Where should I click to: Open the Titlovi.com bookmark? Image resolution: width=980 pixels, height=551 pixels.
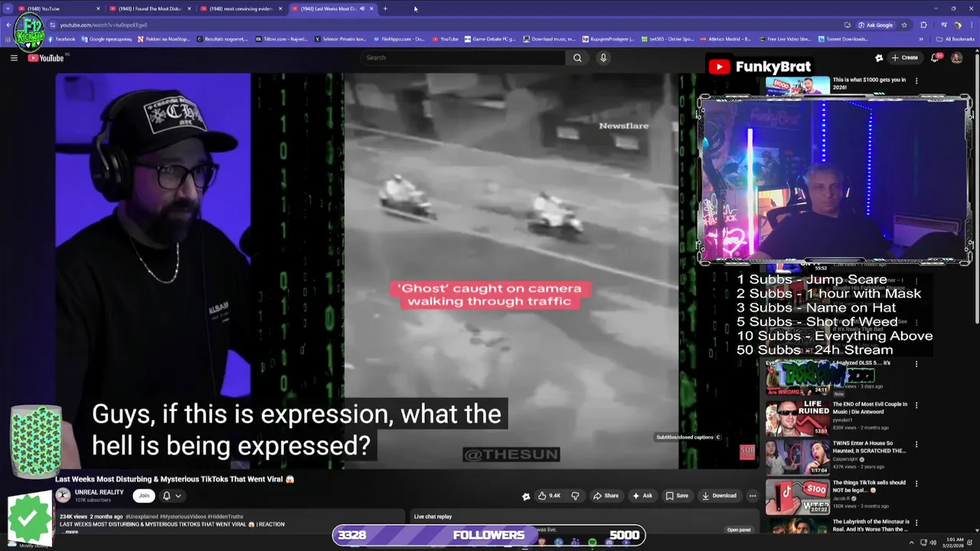click(x=280, y=39)
